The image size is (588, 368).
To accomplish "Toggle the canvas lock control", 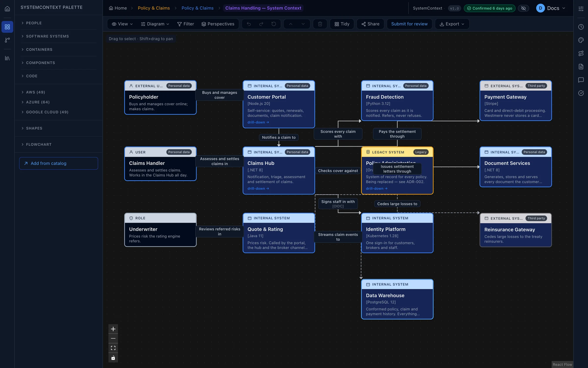I will (x=113, y=358).
